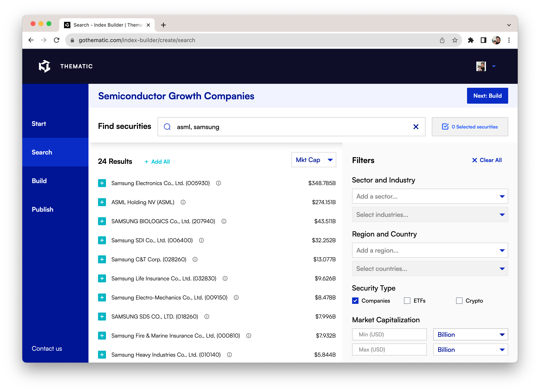Click the plus icon next to ASML Holding NV

click(102, 202)
